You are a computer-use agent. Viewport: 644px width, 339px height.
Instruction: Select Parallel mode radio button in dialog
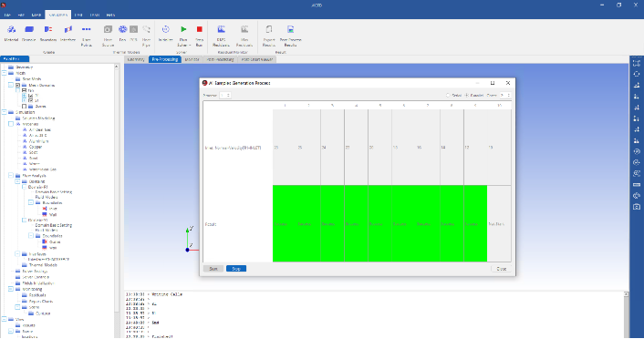[467, 95]
